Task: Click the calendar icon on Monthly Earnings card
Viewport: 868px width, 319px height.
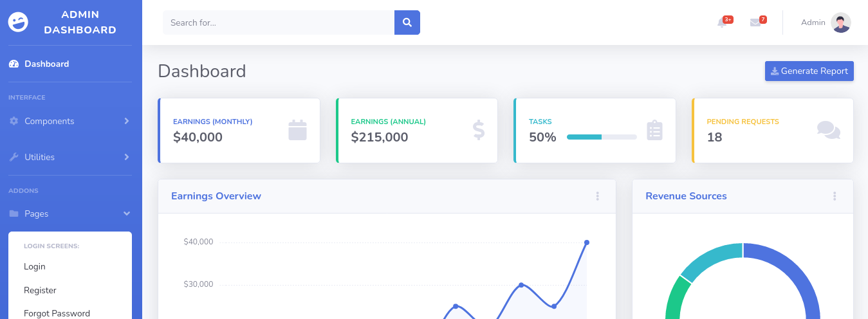Action: (x=297, y=131)
